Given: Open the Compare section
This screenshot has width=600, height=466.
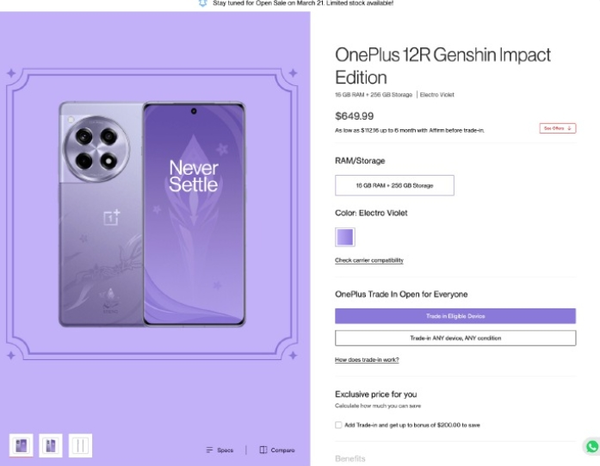Looking at the screenshot, I should [x=277, y=450].
